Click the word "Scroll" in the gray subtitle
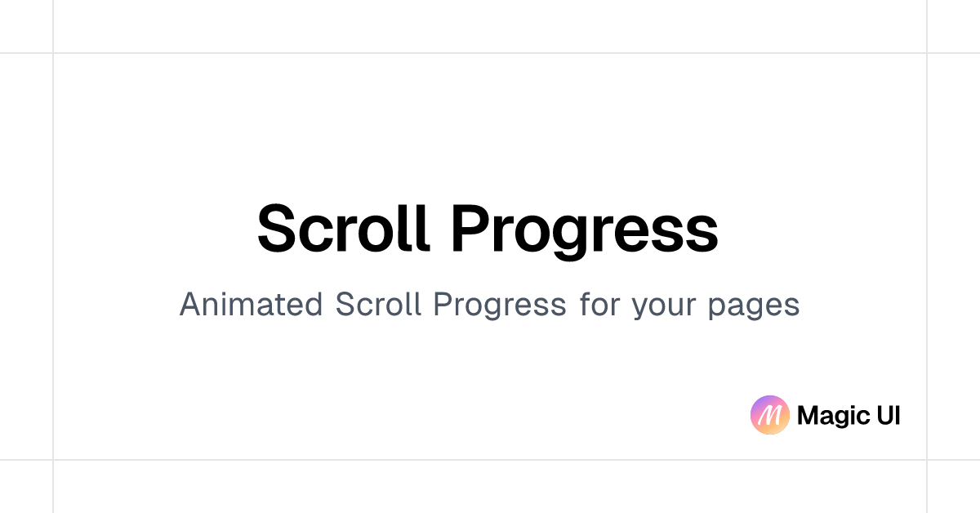Screen dimensions: 980x513 coord(380,304)
